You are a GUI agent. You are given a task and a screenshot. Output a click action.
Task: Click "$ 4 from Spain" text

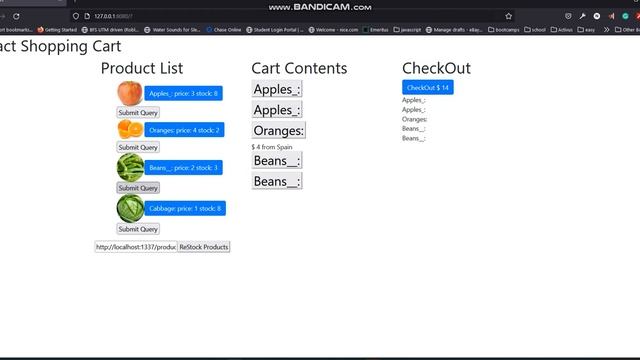272,147
